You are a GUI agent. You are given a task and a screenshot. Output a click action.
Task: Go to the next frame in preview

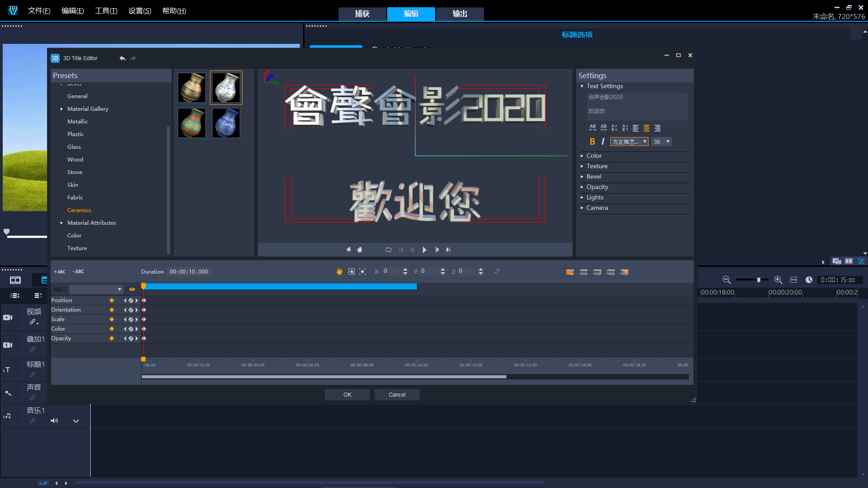pos(437,250)
